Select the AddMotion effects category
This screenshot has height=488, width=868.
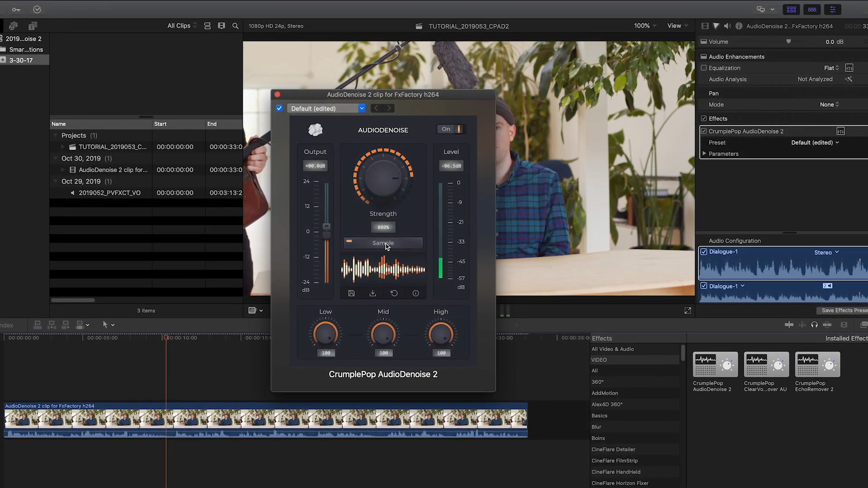click(604, 393)
